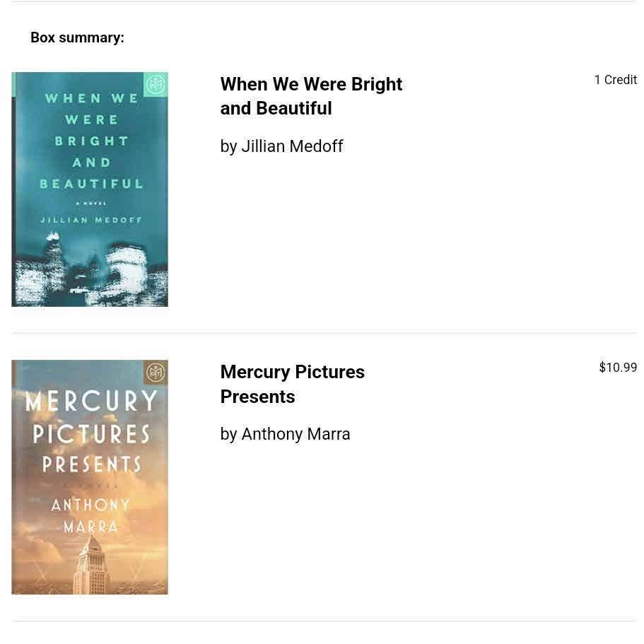Click WHEN WE on the teal cover

point(92,98)
